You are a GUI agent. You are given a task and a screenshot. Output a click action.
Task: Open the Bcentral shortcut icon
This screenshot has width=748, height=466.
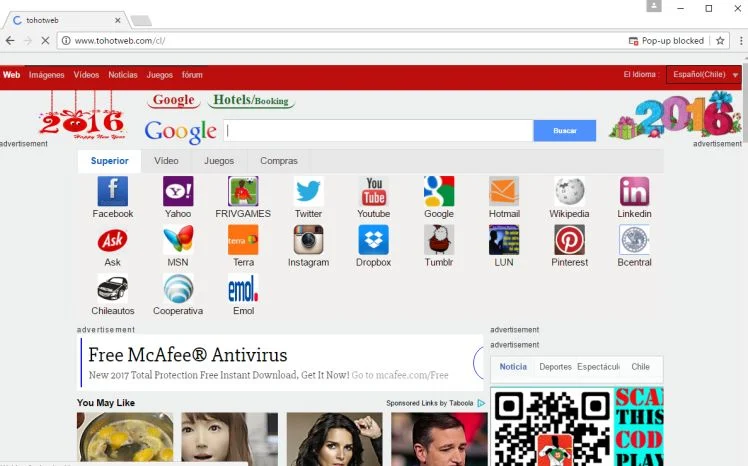click(x=634, y=240)
